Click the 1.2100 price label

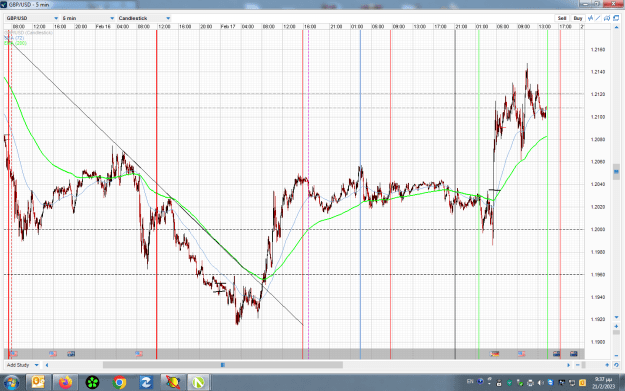597,117
